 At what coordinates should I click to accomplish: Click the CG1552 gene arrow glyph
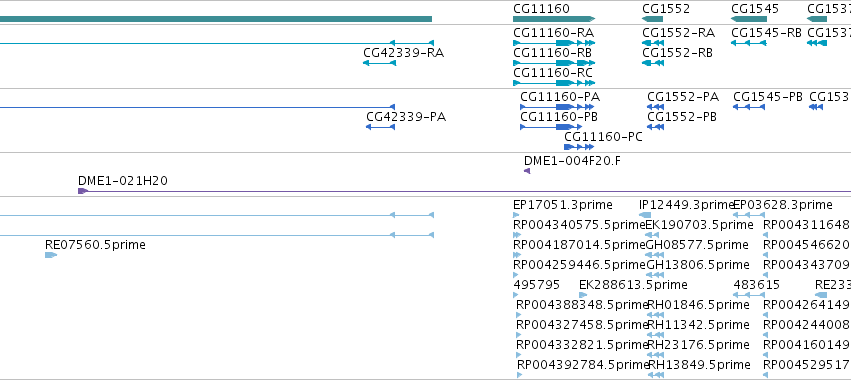coord(652,19)
